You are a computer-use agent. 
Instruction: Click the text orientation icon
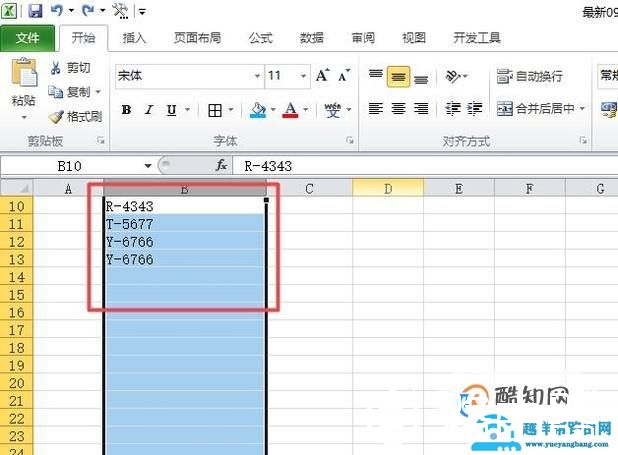453,76
